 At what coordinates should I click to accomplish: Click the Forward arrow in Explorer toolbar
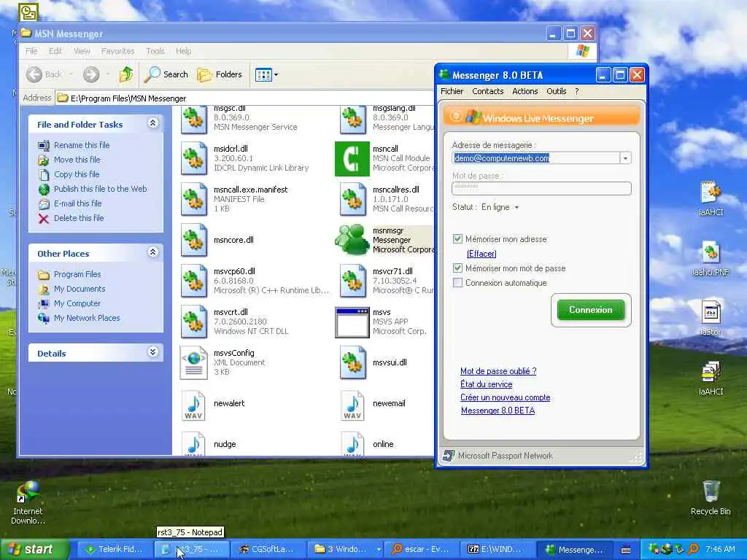91,74
